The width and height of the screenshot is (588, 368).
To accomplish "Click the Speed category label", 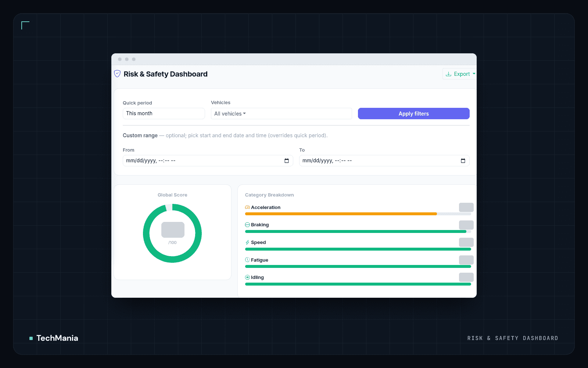I will coord(258,242).
